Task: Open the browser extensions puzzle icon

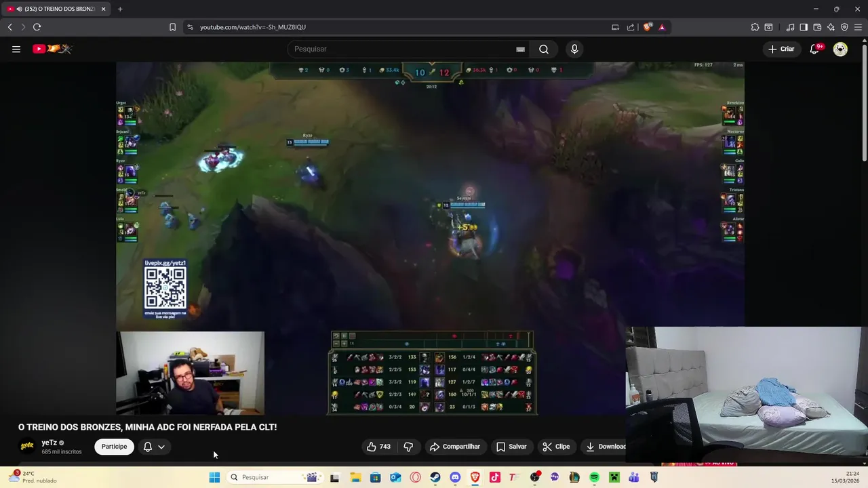Action: [x=755, y=27]
